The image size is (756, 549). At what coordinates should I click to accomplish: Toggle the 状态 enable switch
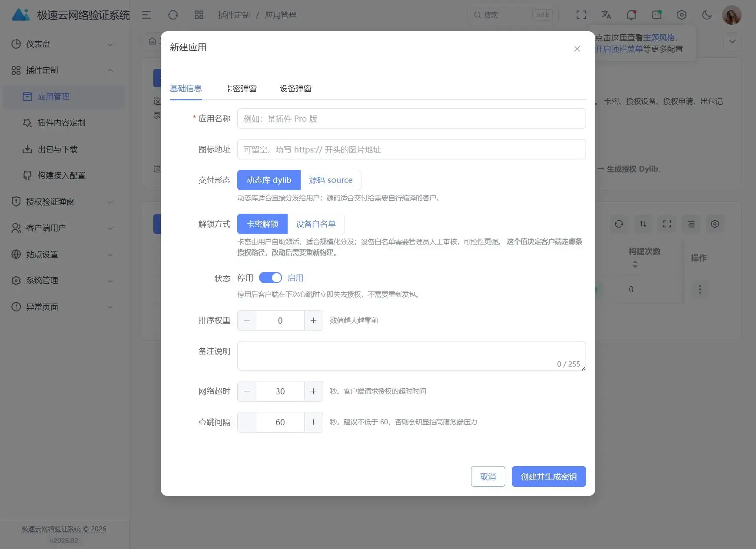270,278
